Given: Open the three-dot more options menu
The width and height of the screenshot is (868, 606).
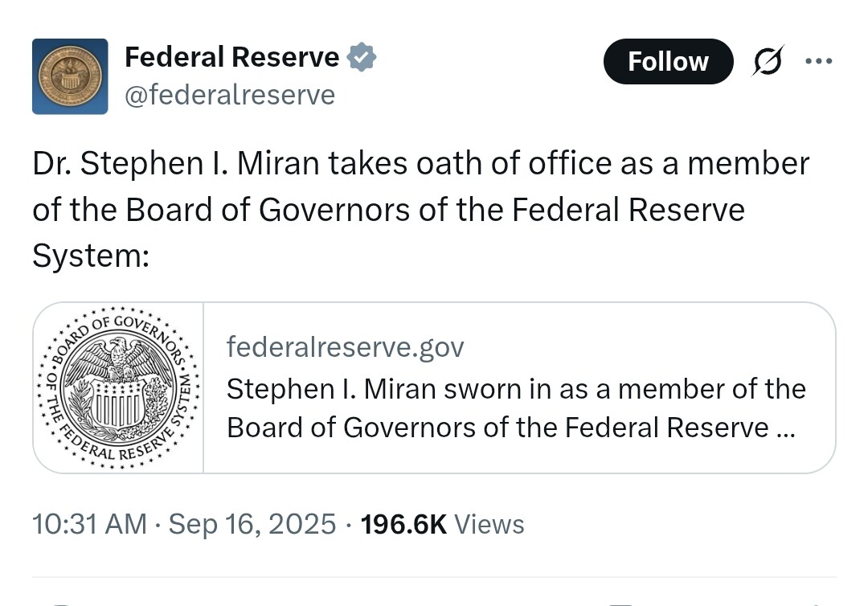Looking at the screenshot, I should (x=819, y=61).
